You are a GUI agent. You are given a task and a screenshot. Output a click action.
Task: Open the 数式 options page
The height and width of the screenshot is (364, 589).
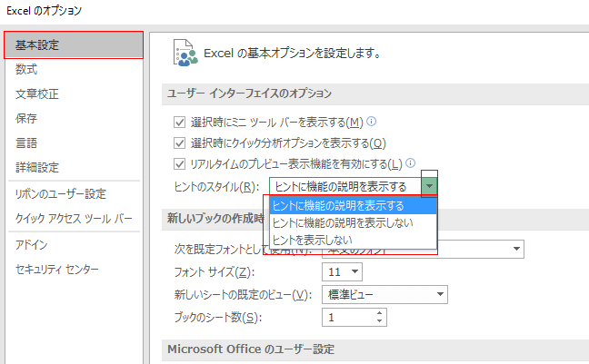point(26,69)
